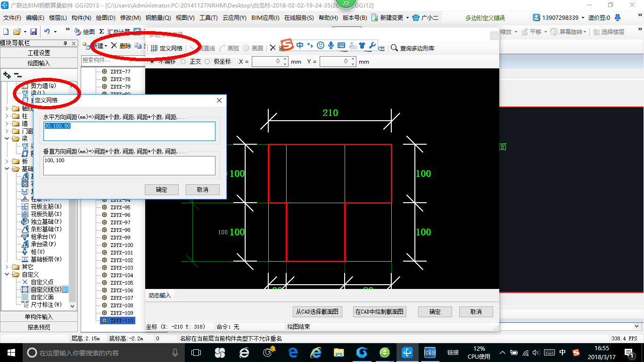Click expand all plus icon in navigator
The image size is (644, 362).
pos(7,74)
